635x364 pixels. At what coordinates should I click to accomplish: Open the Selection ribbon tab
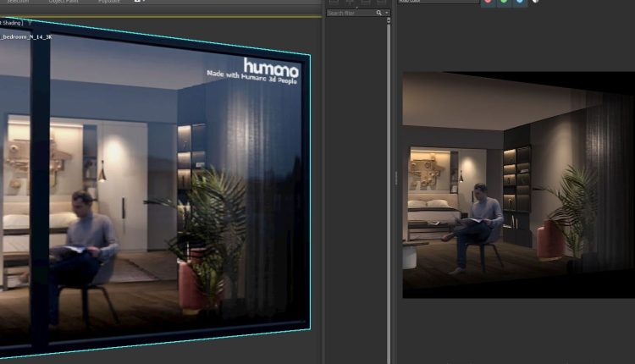(18, 3)
